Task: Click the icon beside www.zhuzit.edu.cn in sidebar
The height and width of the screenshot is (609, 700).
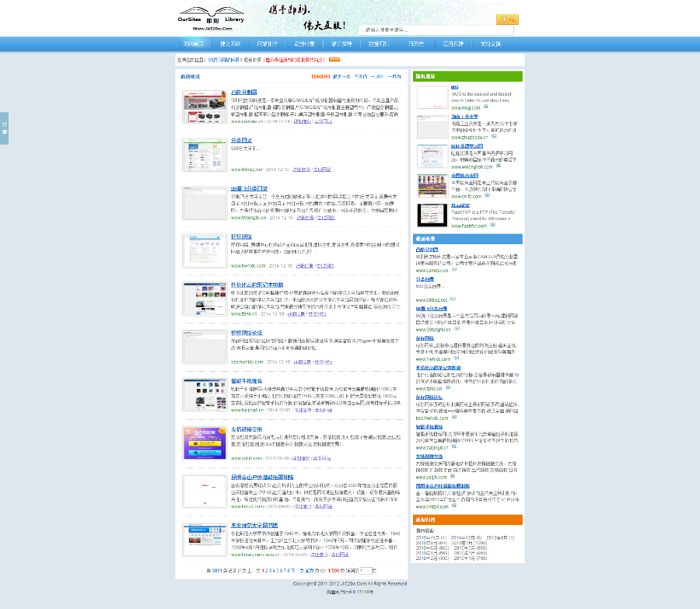Action: (x=494, y=136)
